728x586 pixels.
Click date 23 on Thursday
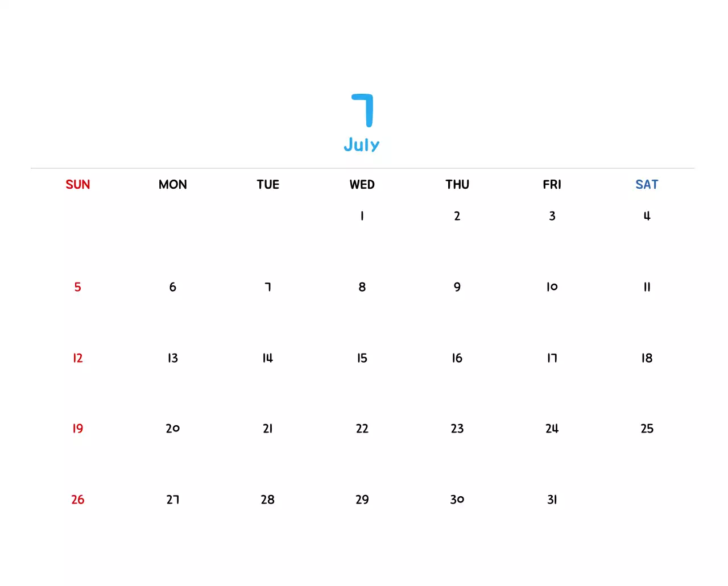457,429
